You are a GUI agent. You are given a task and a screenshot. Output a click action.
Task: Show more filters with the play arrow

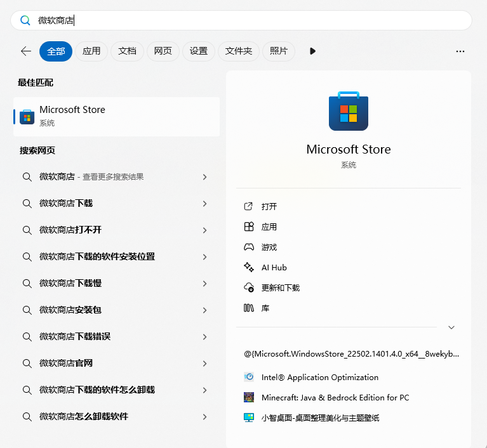(313, 51)
